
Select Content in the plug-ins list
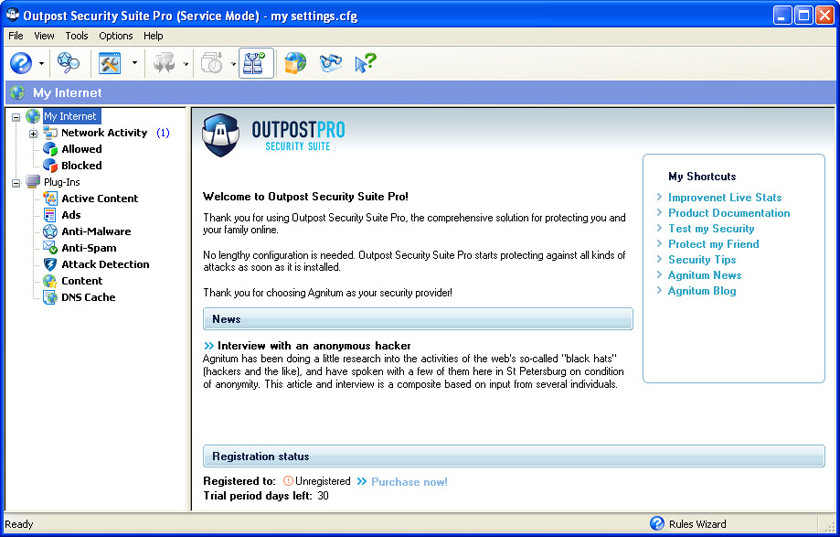pyautogui.click(x=81, y=281)
